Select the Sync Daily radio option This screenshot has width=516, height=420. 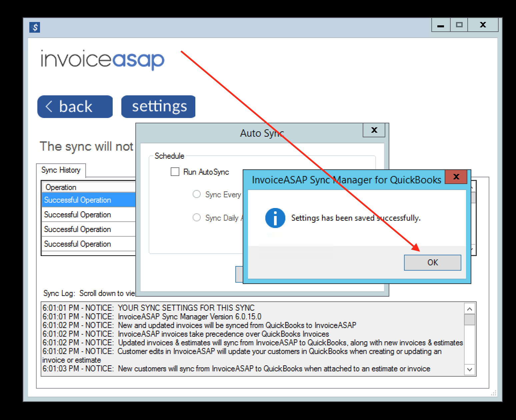click(197, 218)
